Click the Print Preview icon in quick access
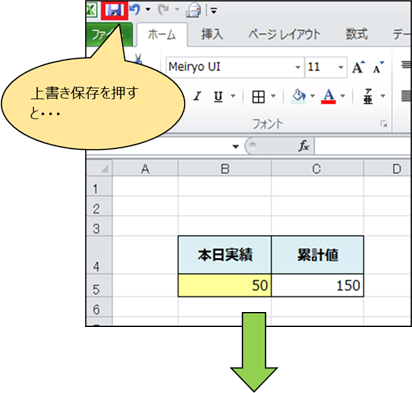 click(x=194, y=10)
